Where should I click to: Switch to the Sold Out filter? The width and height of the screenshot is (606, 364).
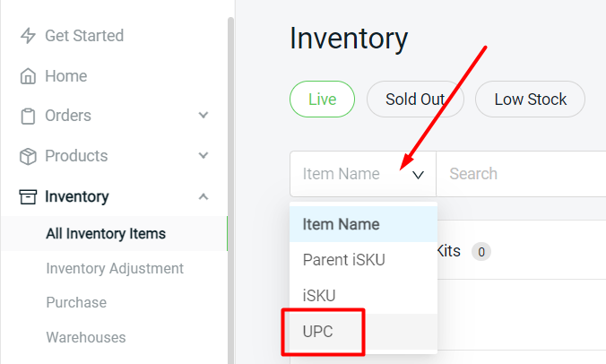point(415,100)
